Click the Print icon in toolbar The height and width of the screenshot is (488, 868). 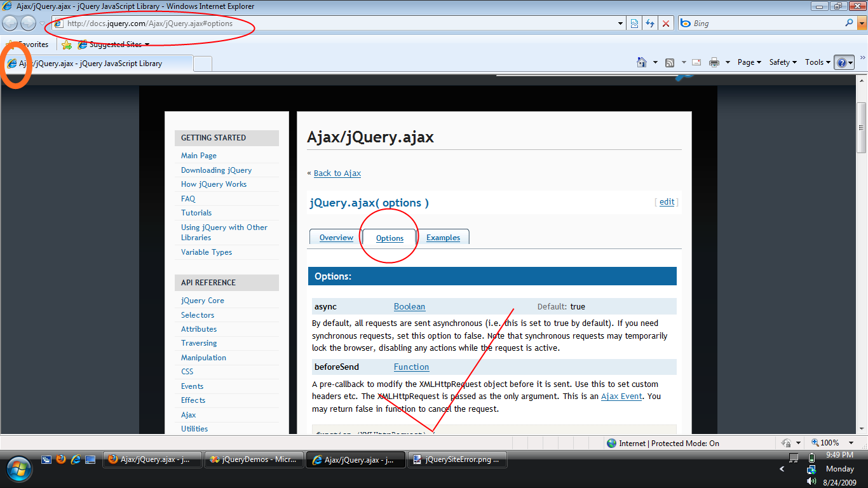tap(714, 62)
